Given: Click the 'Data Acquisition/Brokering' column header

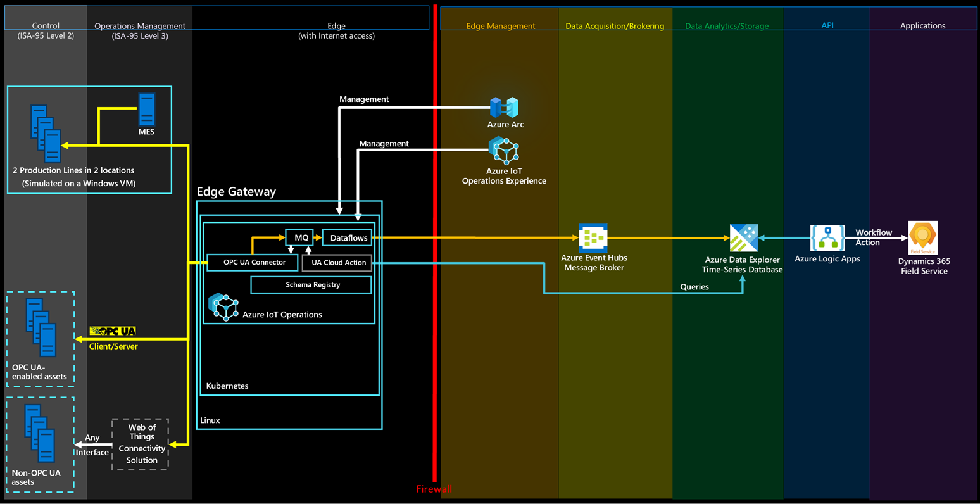Looking at the screenshot, I should click(615, 26).
